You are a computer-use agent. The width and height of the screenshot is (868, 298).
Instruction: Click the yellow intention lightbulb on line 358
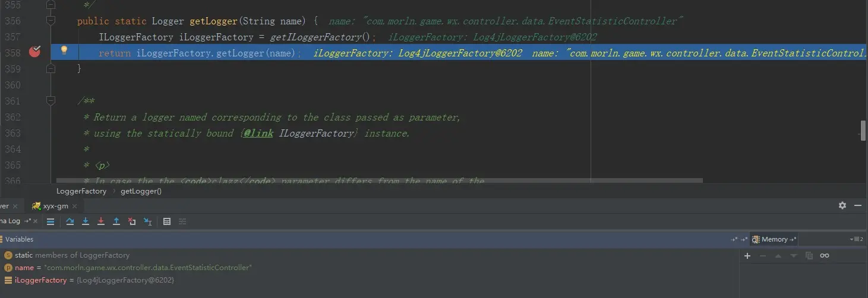point(65,51)
